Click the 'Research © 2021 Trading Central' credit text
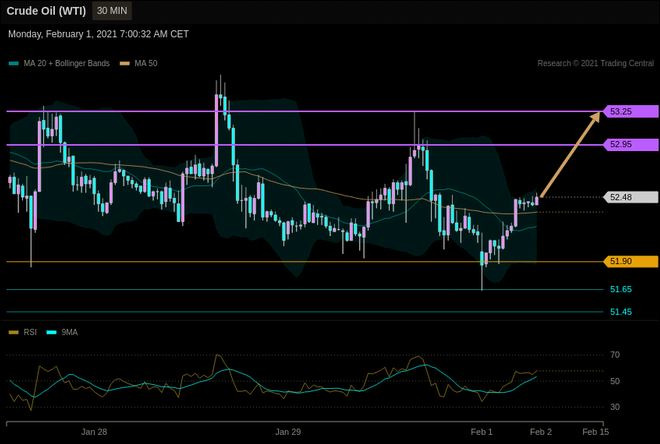660x444 pixels. [x=596, y=64]
